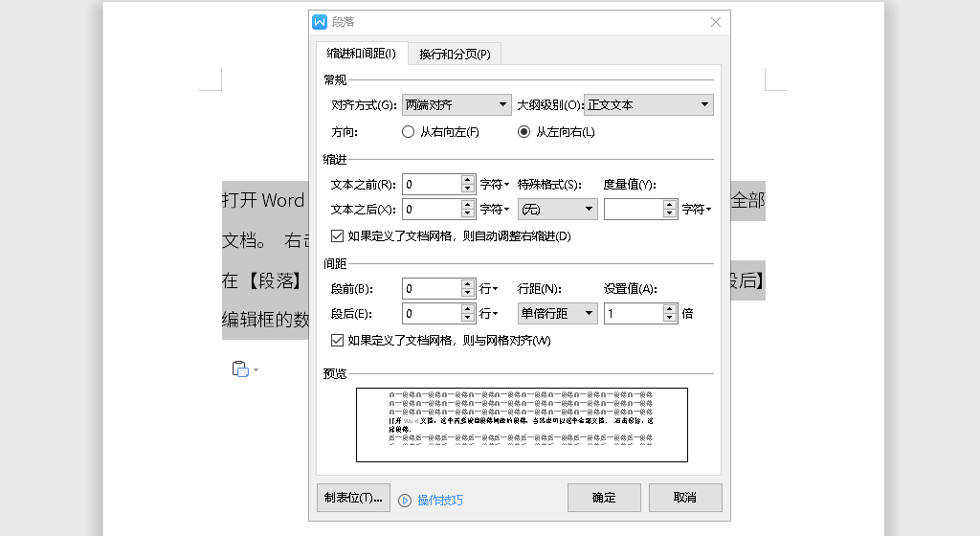Decrease 段后 spacing with down arrow

(468, 319)
